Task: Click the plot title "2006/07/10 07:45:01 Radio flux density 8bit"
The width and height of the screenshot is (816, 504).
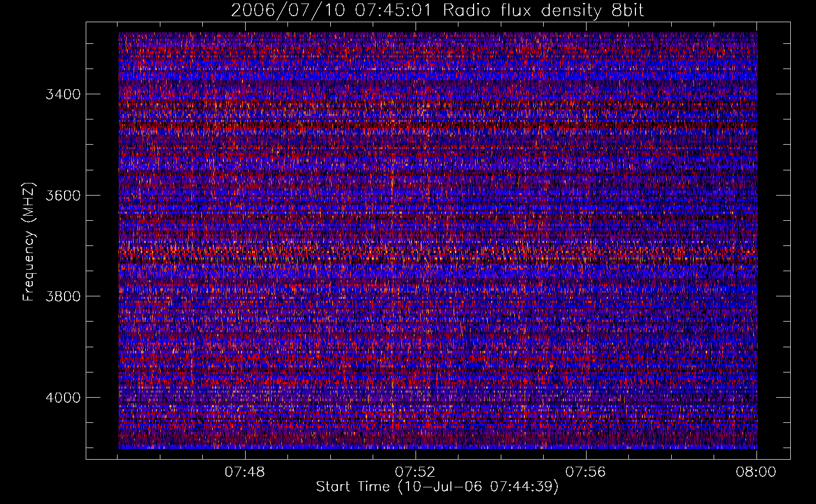Action: (437, 11)
